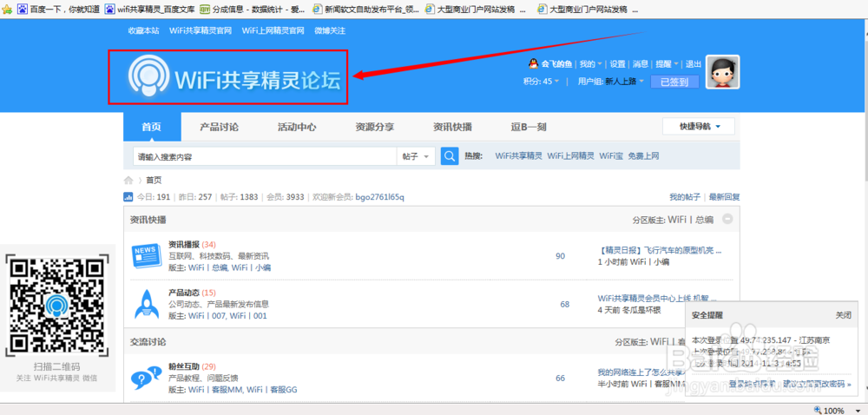The width and height of the screenshot is (868, 415).
Task: Click 登录地点异常 link in security popup
Action: pos(753,384)
